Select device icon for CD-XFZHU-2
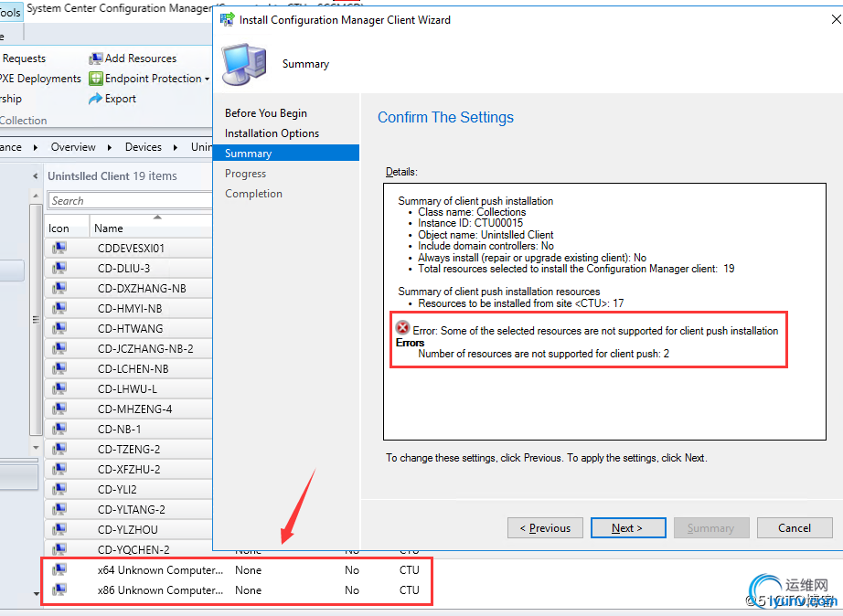This screenshot has width=843, height=616. (x=59, y=469)
